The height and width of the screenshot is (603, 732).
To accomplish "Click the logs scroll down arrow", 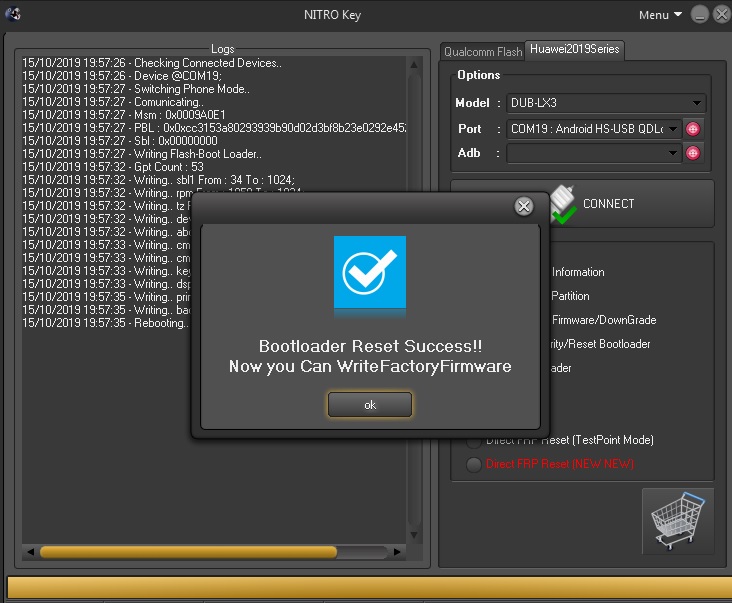I will pos(414,535).
